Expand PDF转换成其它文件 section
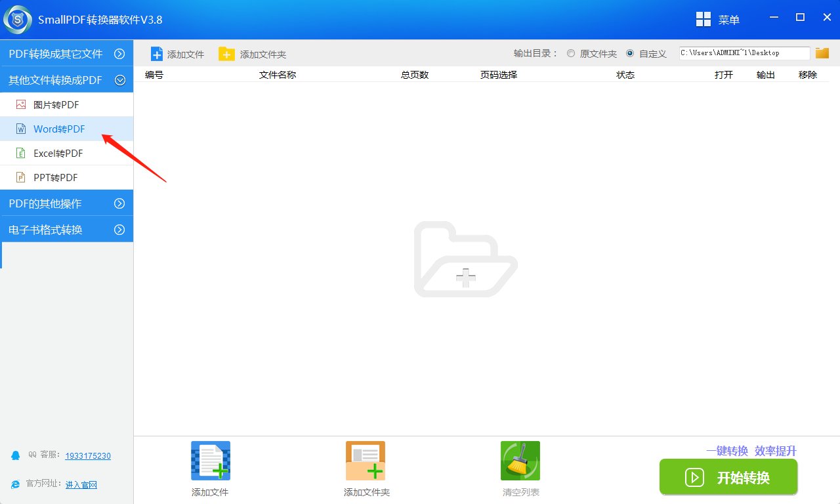840x504 pixels. [x=66, y=54]
